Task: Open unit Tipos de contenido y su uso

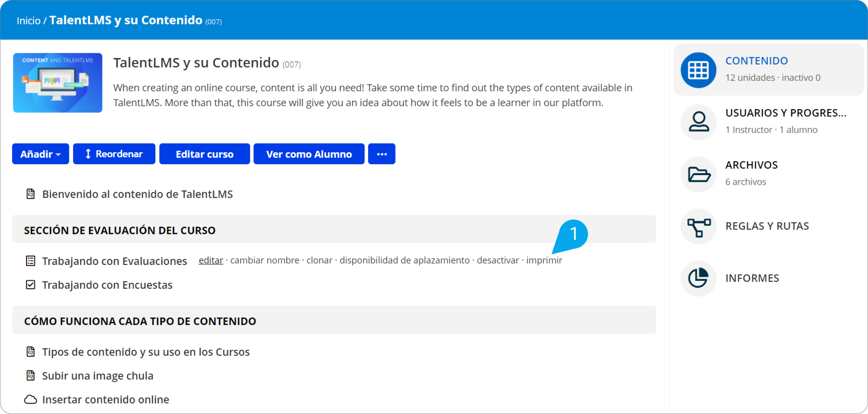Action: click(x=146, y=352)
